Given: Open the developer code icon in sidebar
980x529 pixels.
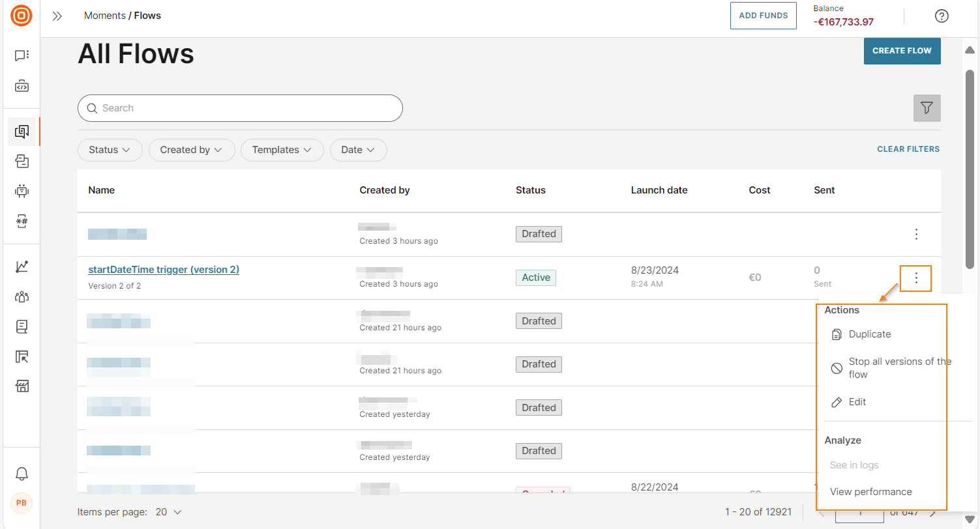Looking at the screenshot, I should tap(22, 86).
